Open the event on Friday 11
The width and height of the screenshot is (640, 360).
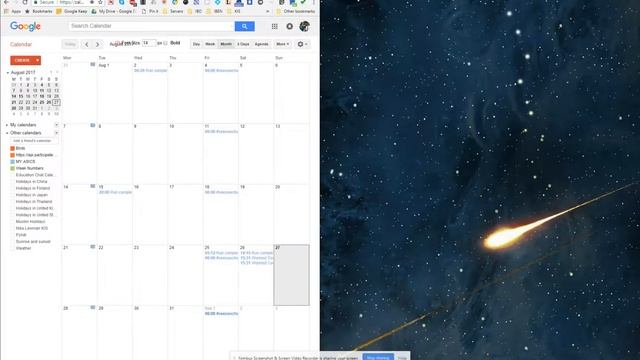point(221,131)
